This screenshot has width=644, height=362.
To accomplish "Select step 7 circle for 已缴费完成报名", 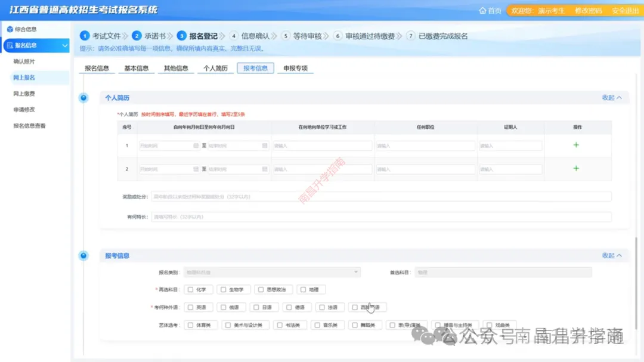I will [411, 36].
